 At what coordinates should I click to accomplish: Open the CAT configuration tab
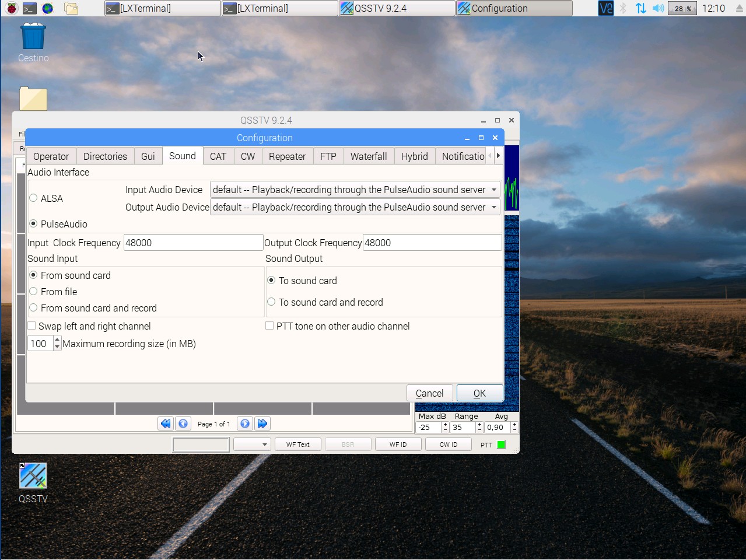218,156
